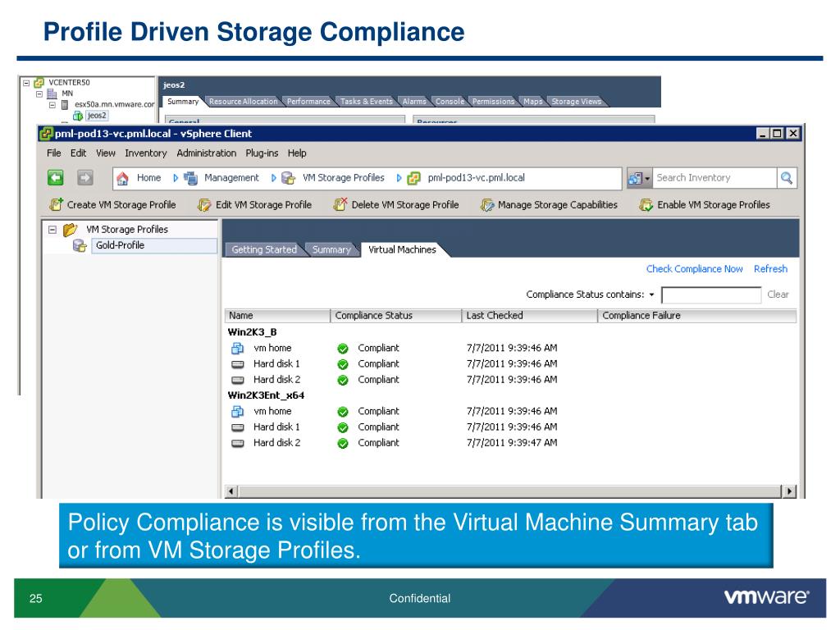Click the VM Storage Profiles folder icon

pyautogui.click(x=71, y=230)
